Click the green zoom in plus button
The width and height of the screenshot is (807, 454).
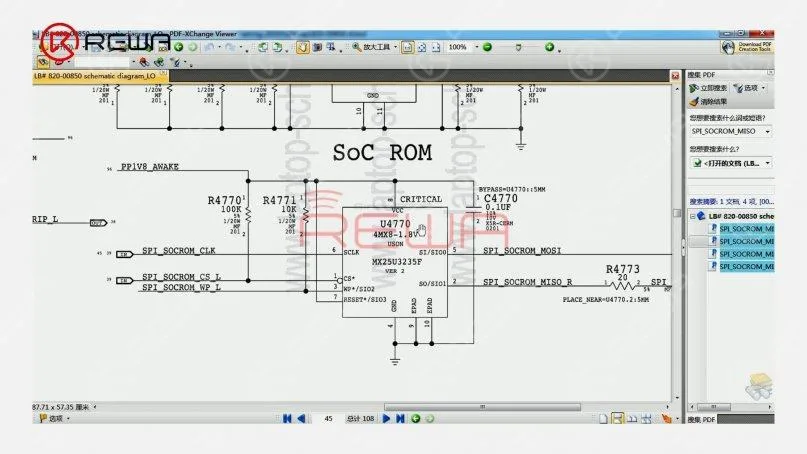pyautogui.click(x=549, y=47)
